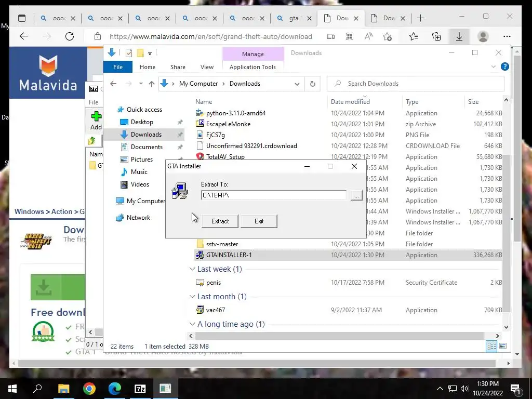Click the volume icon in system tray
This screenshot has height=399, width=532.
pyautogui.click(x=464, y=389)
